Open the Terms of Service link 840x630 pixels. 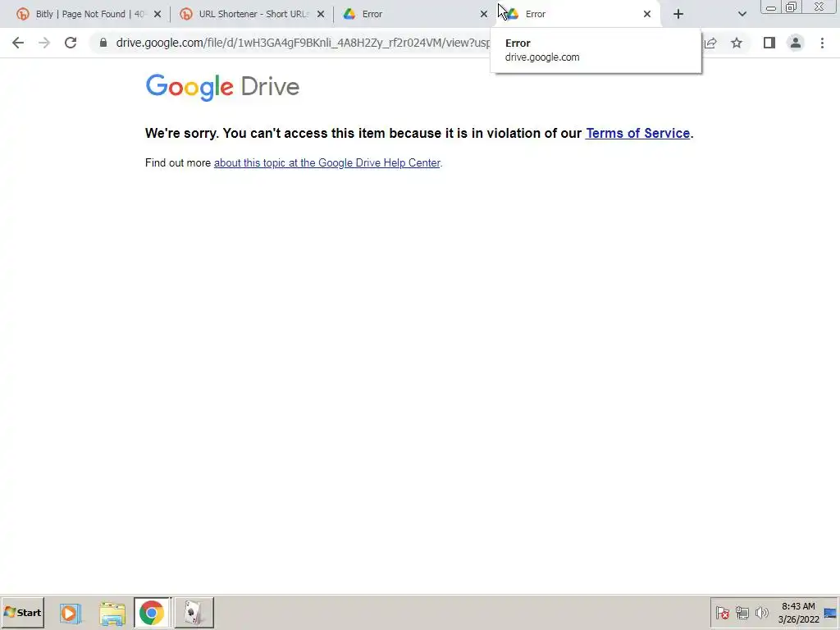[x=637, y=134]
